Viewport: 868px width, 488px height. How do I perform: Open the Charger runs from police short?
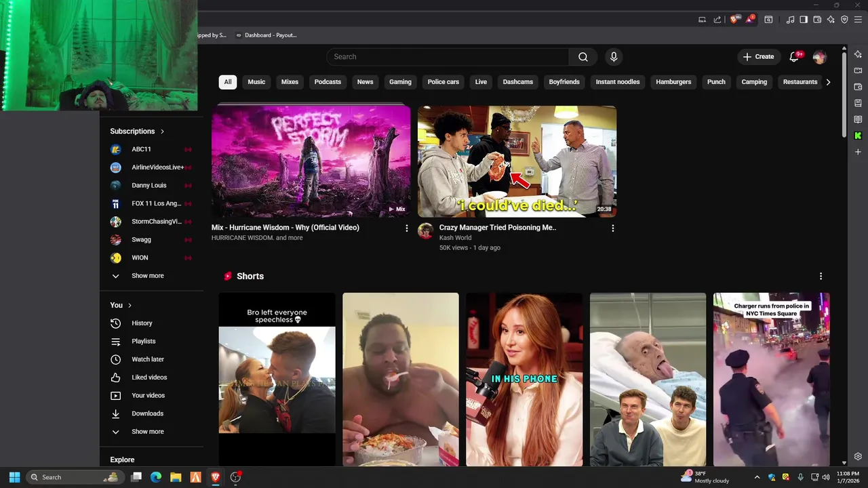click(771, 379)
